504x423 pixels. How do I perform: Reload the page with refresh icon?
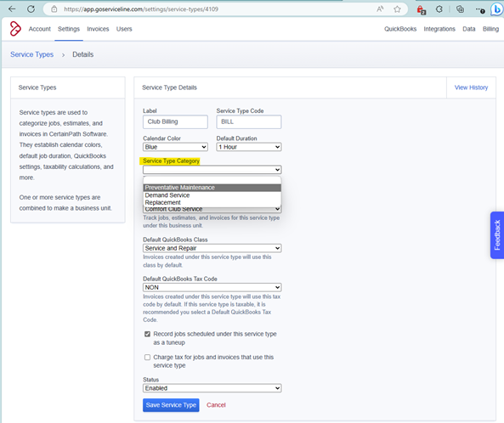31,9
